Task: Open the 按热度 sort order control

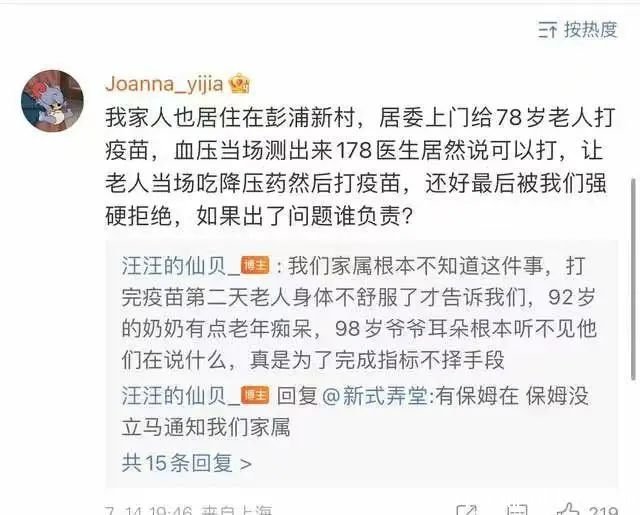Action: [577, 30]
